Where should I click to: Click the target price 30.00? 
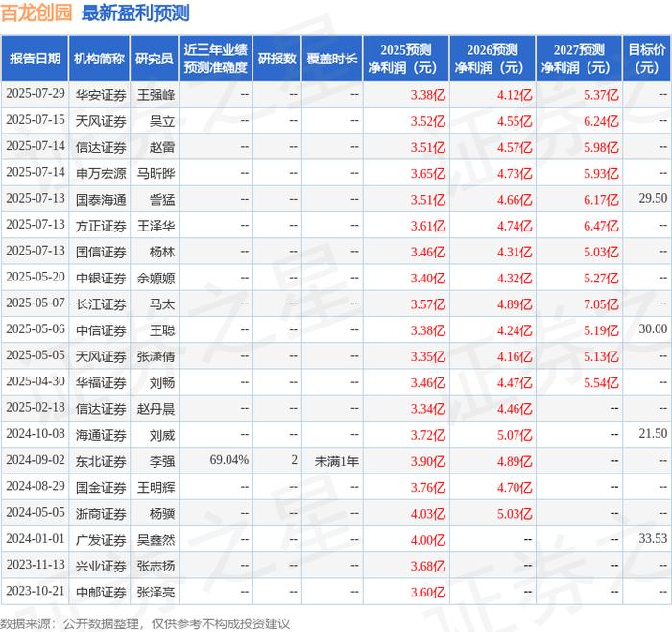(x=653, y=328)
